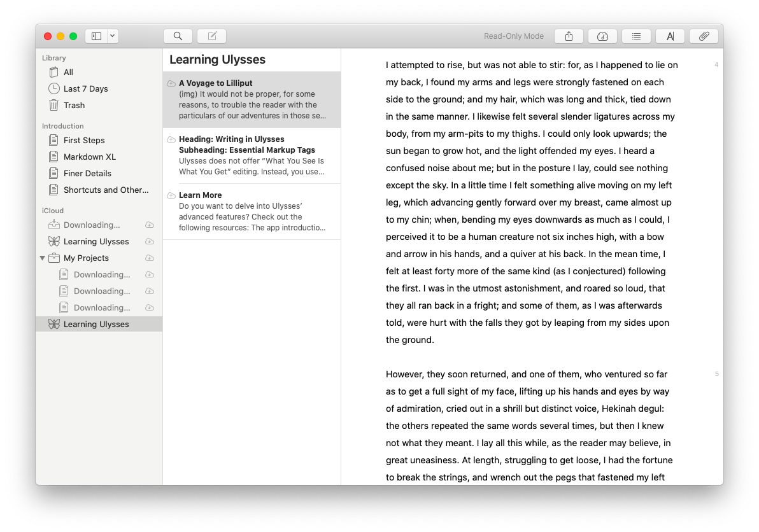
Task: Click paragraph starting 'However, they soon returned'
Action: point(529,426)
